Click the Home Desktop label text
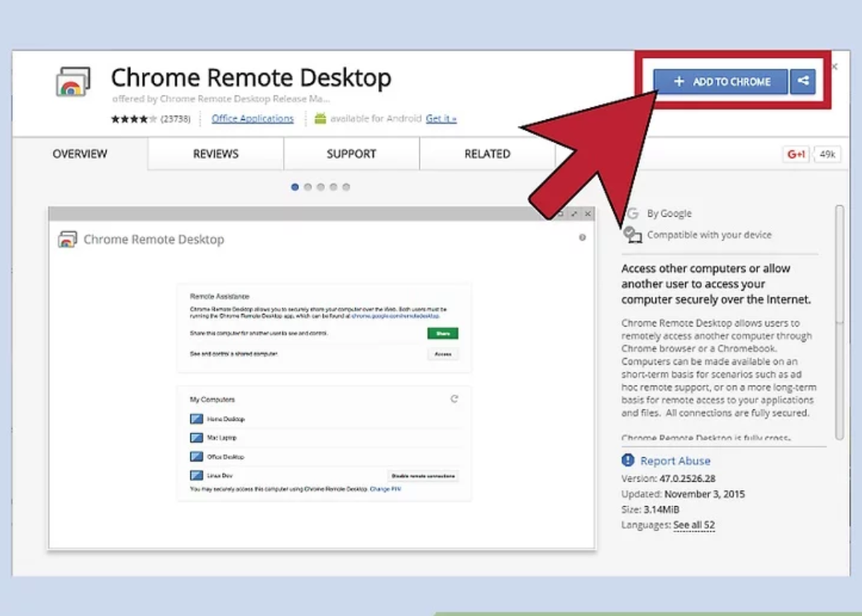This screenshot has height=616, width=862. pyautogui.click(x=225, y=419)
